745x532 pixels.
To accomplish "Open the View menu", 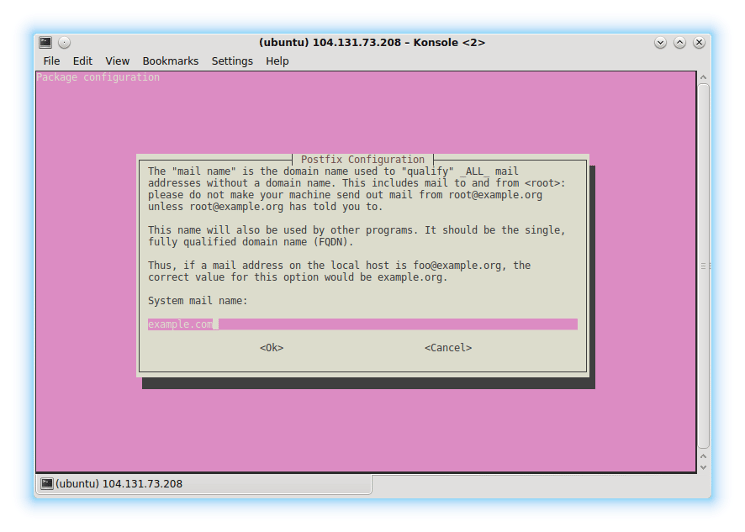I will [x=117, y=61].
